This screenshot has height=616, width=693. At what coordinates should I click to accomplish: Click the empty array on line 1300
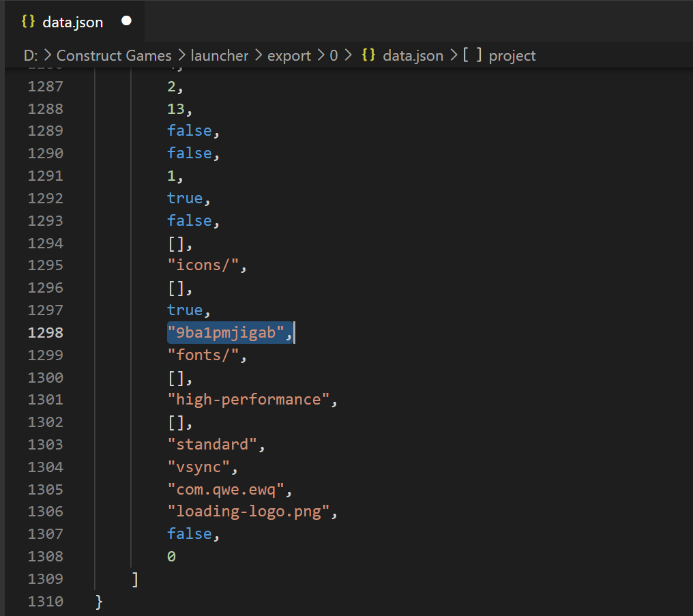click(x=176, y=378)
